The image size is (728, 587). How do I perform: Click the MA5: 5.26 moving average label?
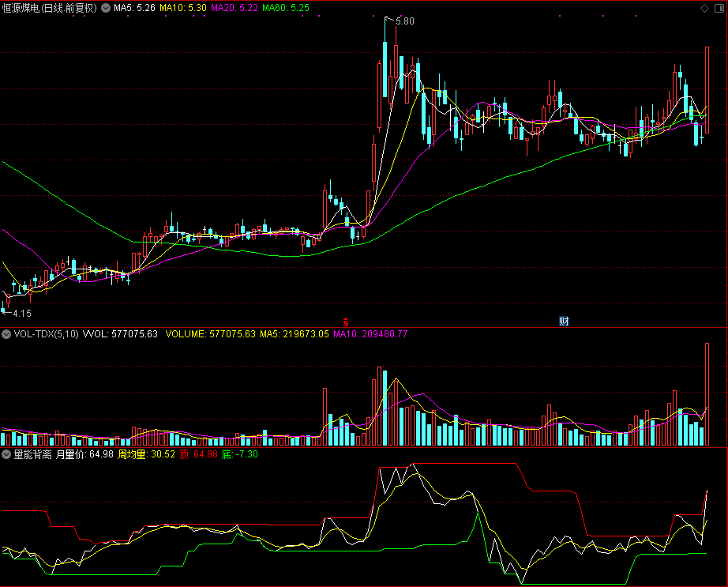[x=135, y=8]
